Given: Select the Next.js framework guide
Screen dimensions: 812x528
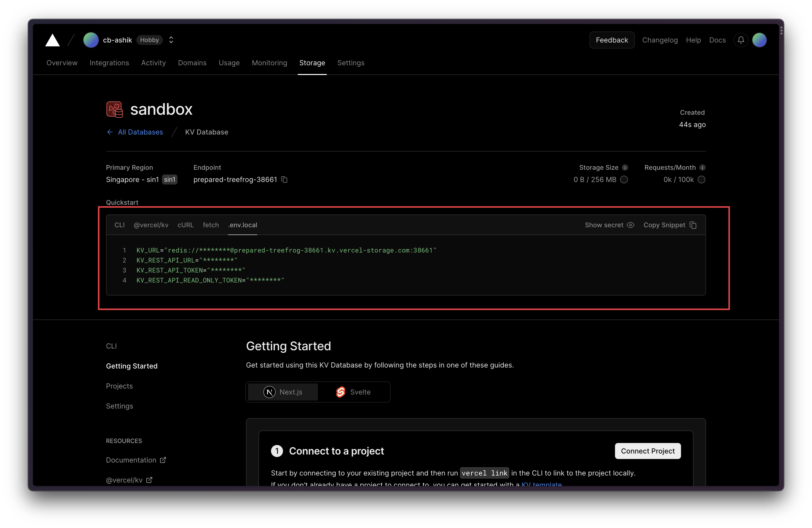Looking at the screenshot, I should coord(283,392).
